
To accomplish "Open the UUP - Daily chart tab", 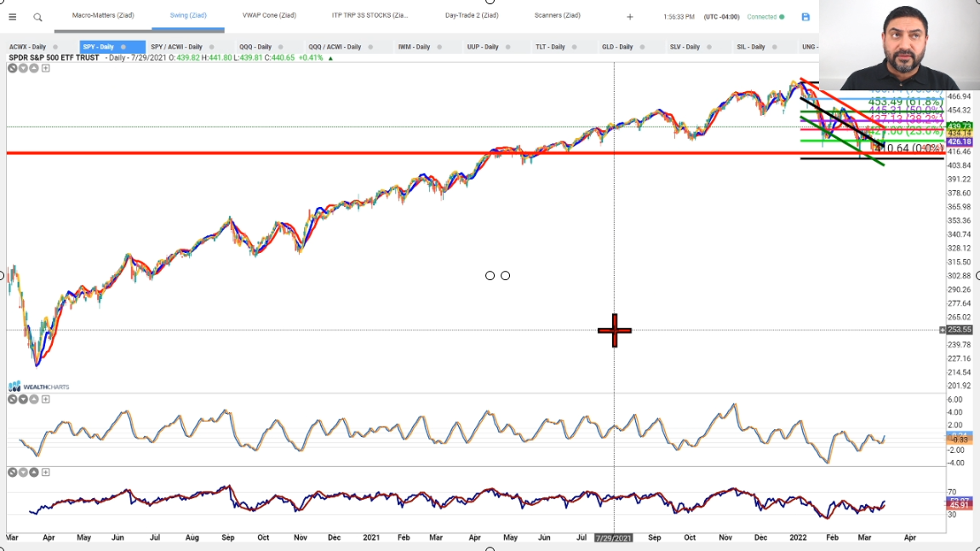I will click(x=483, y=47).
